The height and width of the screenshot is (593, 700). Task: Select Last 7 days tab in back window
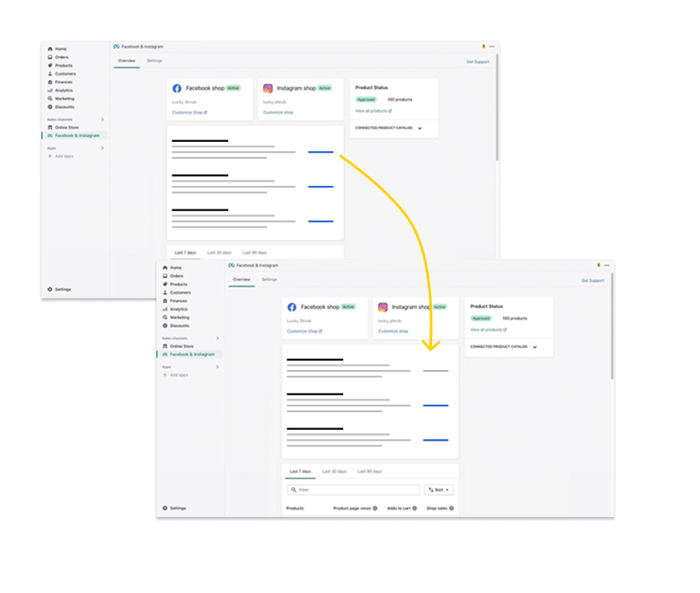pyautogui.click(x=185, y=253)
